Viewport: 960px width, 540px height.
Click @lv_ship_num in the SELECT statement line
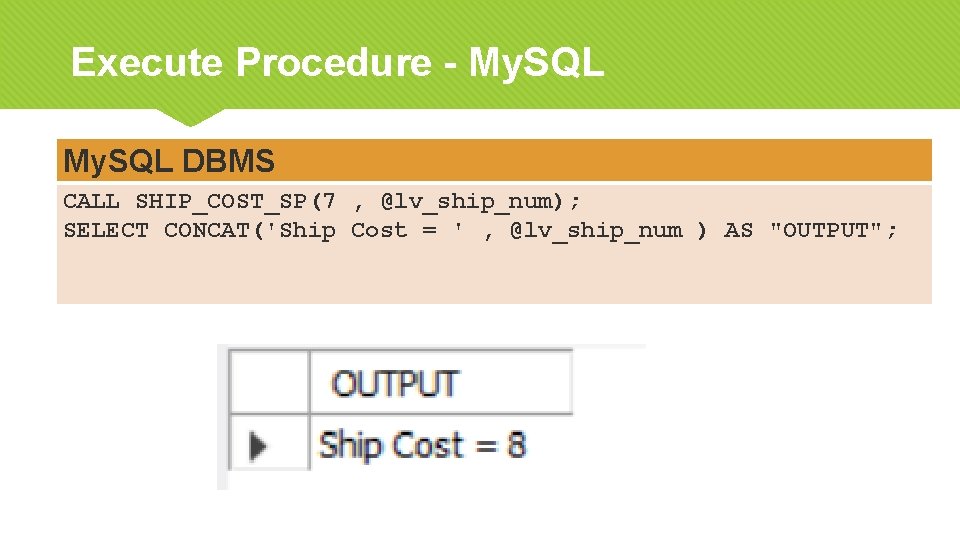tap(596, 230)
